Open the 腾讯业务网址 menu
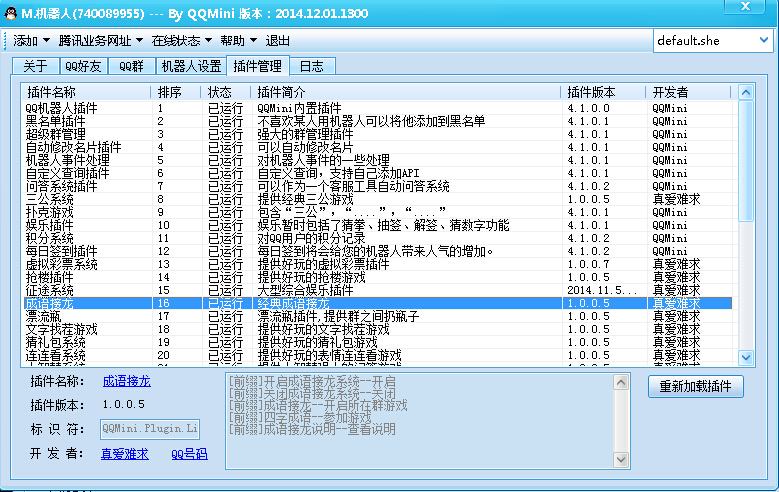 (x=100, y=41)
